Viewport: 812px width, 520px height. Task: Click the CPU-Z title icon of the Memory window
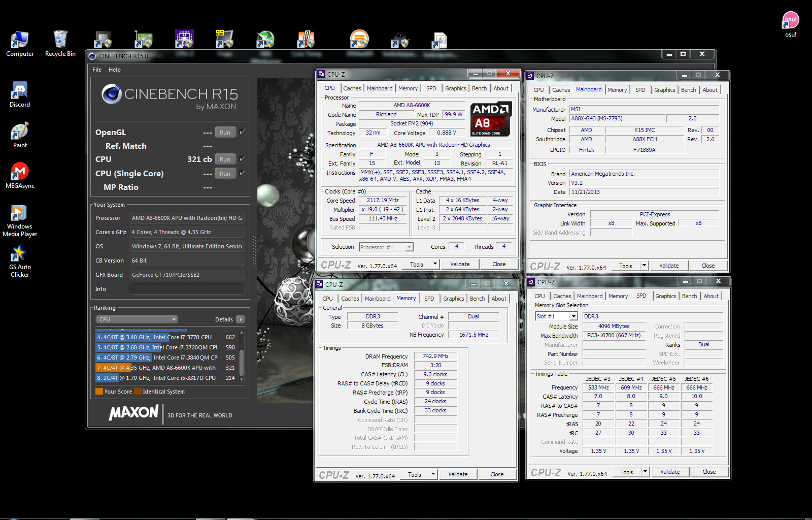(319, 284)
